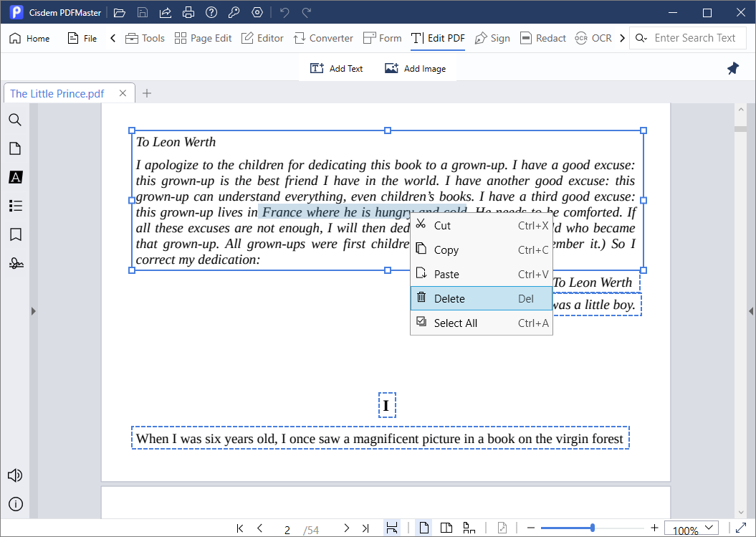756x537 pixels.
Task: Switch to the OCR tab
Action: point(593,38)
